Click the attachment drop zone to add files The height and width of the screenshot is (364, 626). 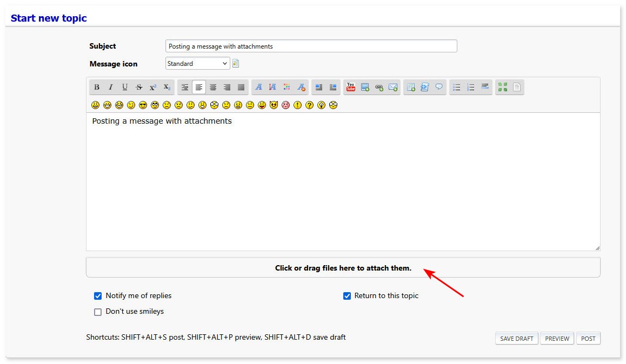343,267
